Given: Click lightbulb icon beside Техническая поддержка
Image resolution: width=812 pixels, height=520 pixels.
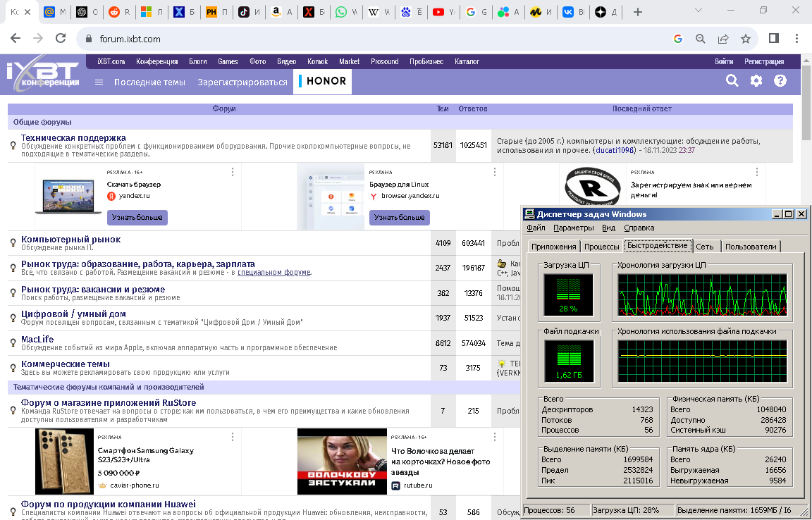Looking at the screenshot, I should point(13,145).
